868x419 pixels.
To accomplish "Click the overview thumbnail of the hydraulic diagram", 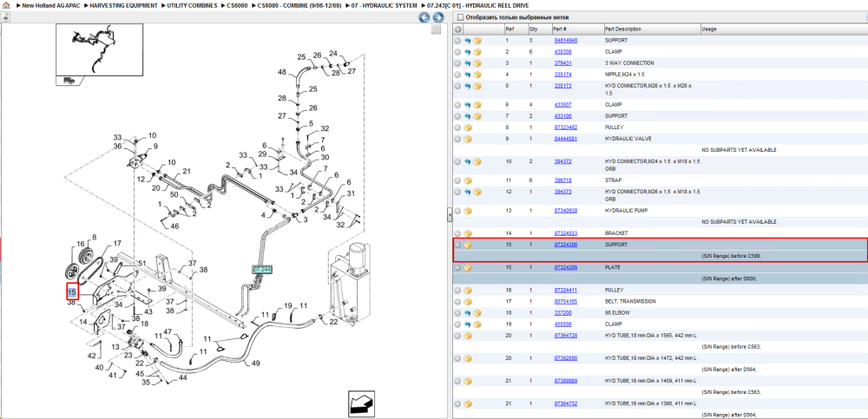I will [100, 49].
